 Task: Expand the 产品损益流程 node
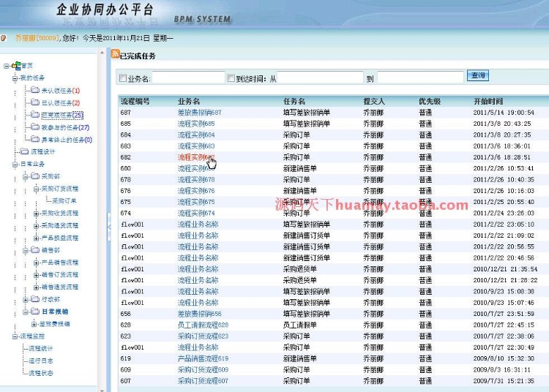tap(36, 238)
